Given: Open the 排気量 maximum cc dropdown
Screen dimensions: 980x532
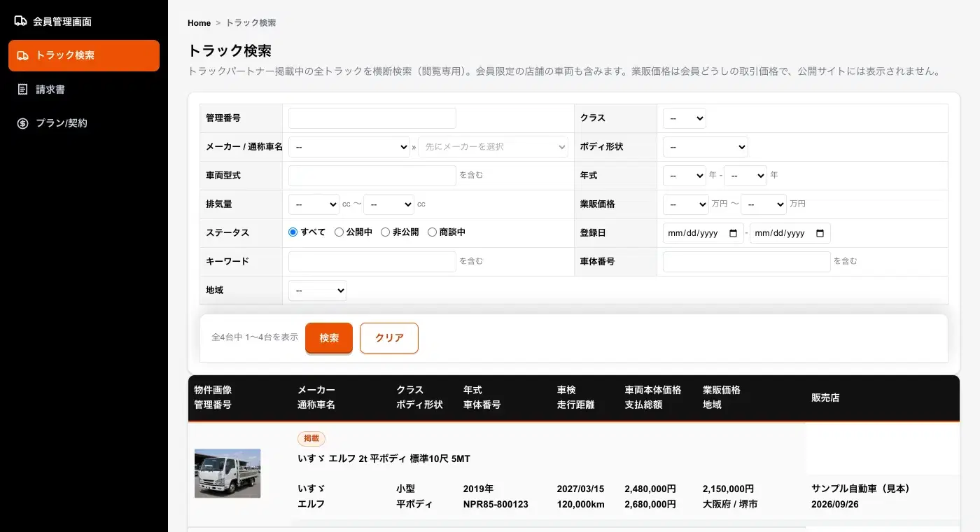Looking at the screenshot, I should 389,204.
